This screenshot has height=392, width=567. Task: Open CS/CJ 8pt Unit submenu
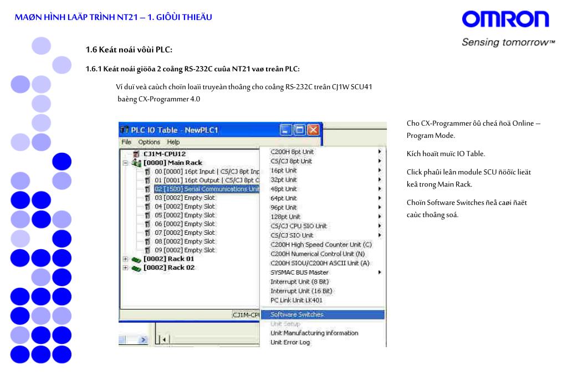pos(323,161)
